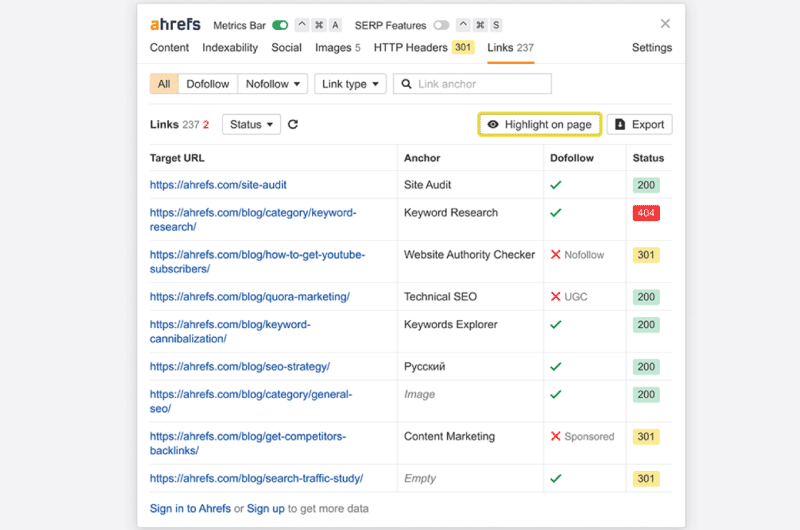Click Sign in to Ahrefs

(x=190, y=509)
